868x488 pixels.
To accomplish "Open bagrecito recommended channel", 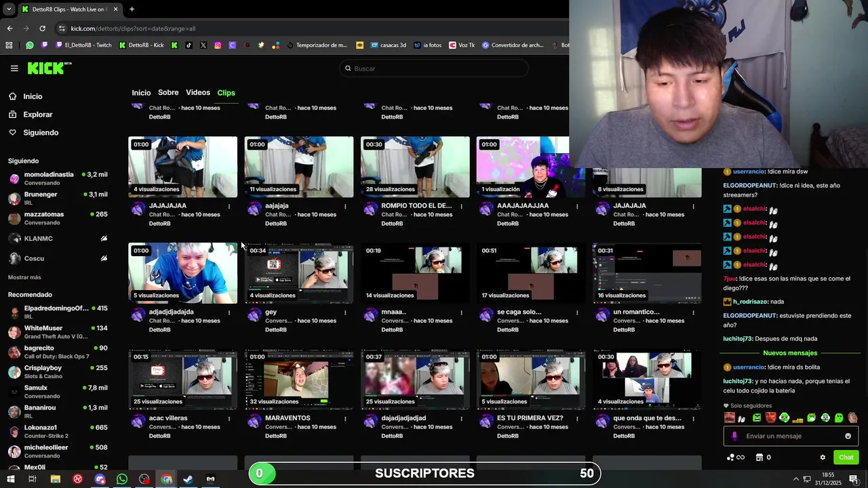I will pos(58,352).
